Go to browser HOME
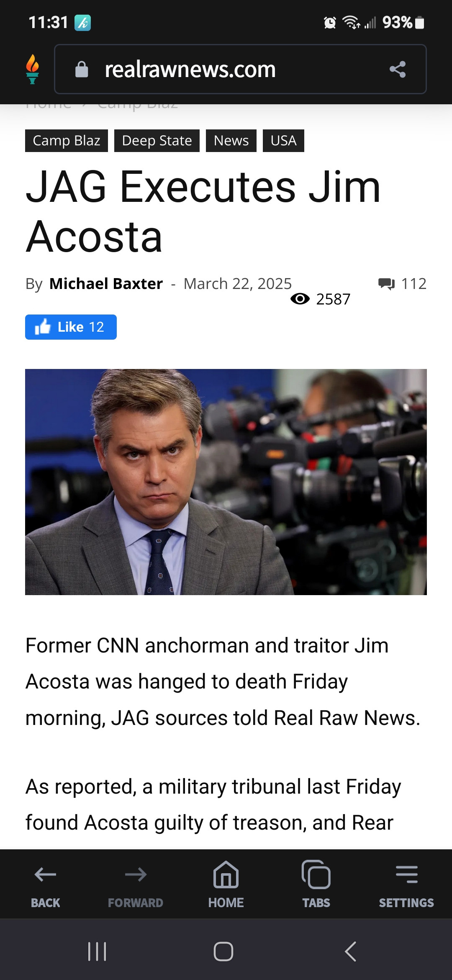The image size is (452, 980). [226, 884]
